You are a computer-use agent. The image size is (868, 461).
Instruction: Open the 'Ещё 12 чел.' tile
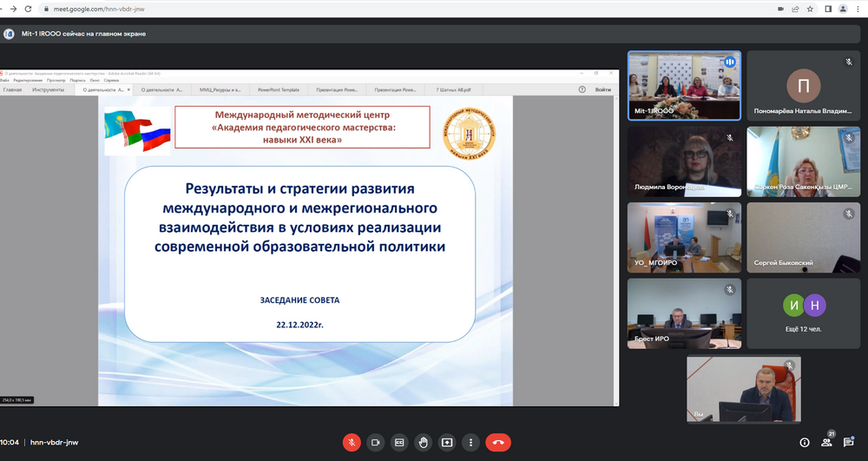coord(803,313)
